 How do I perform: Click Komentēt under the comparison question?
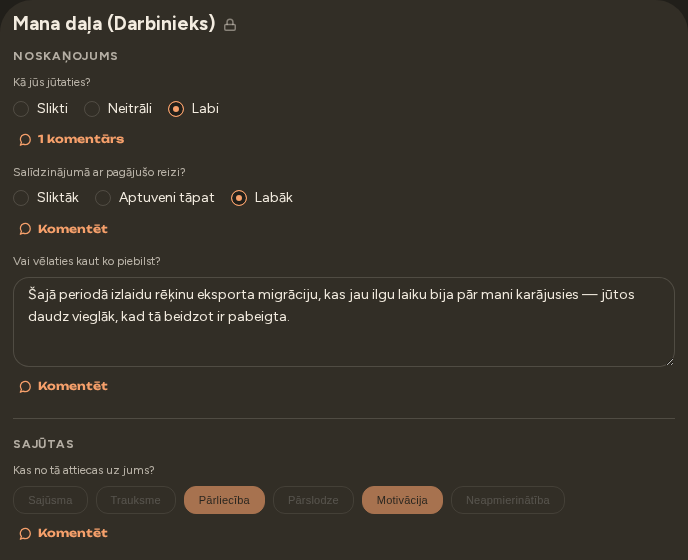pyautogui.click(x=64, y=229)
